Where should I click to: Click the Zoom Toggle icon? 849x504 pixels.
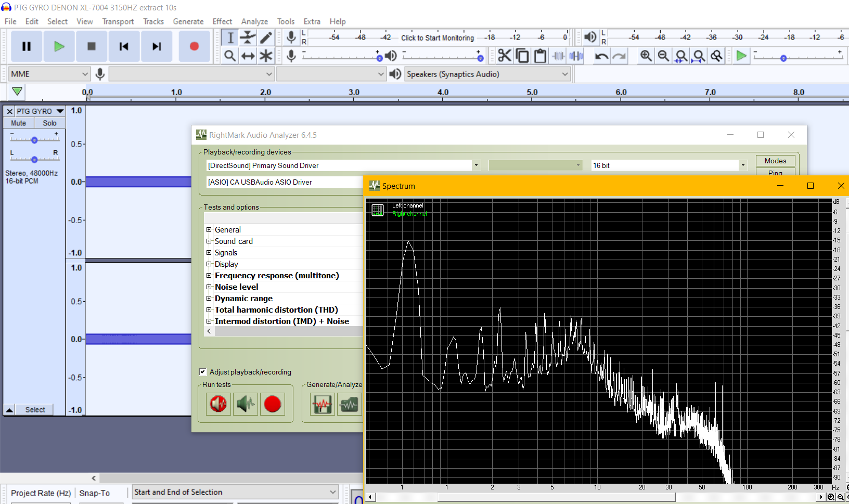(716, 56)
